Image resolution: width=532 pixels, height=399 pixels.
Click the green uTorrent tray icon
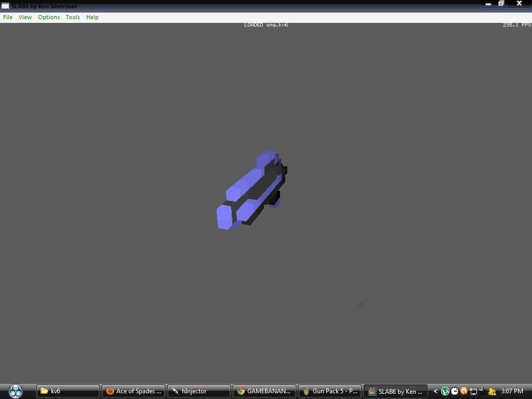point(445,391)
